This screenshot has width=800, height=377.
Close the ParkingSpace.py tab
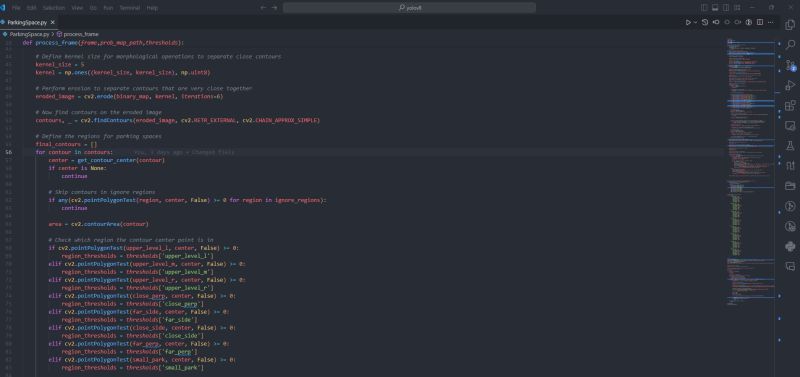pos(53,22)
